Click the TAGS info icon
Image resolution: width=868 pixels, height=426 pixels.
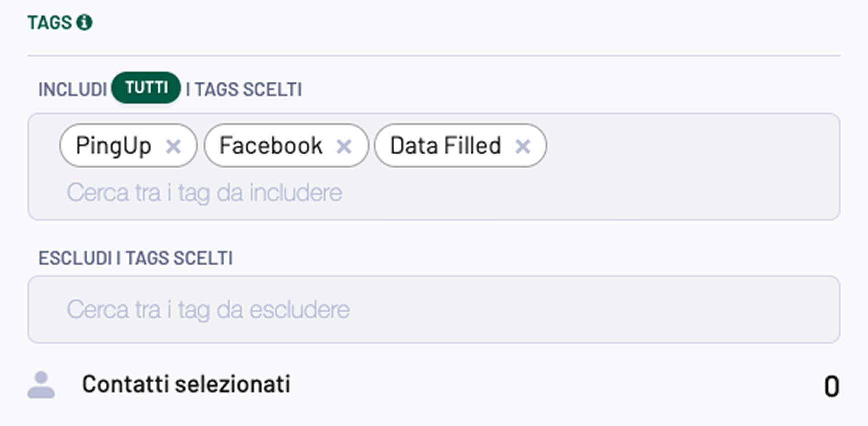[x=84, y=22]
